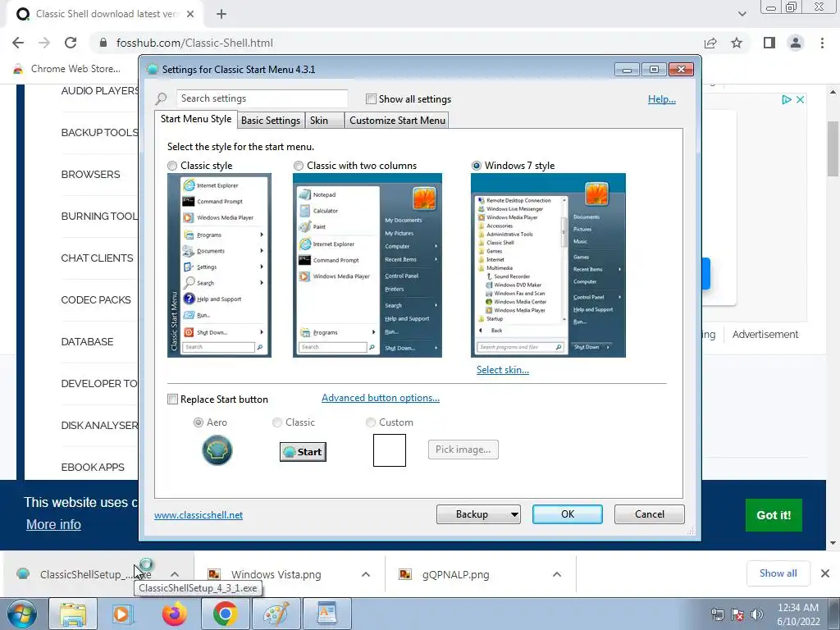
Task: Close the advertisement with the X icon
Action: coord(800,99)
